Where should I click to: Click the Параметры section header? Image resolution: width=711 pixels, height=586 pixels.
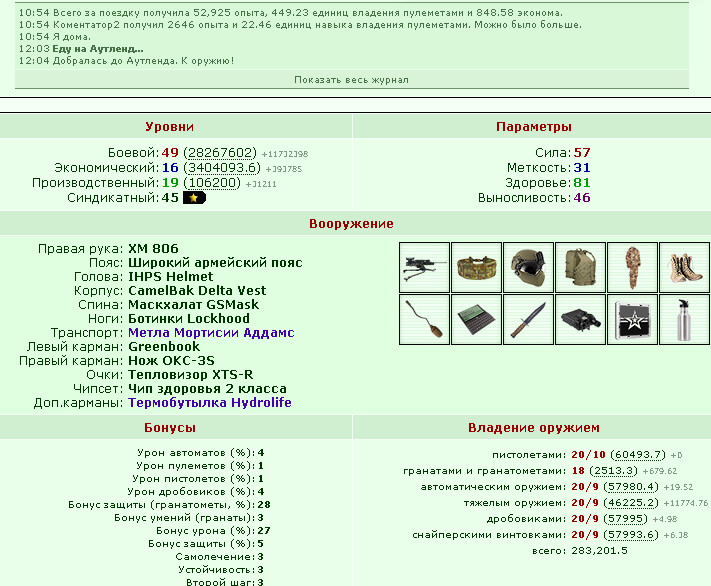(534, 127)
